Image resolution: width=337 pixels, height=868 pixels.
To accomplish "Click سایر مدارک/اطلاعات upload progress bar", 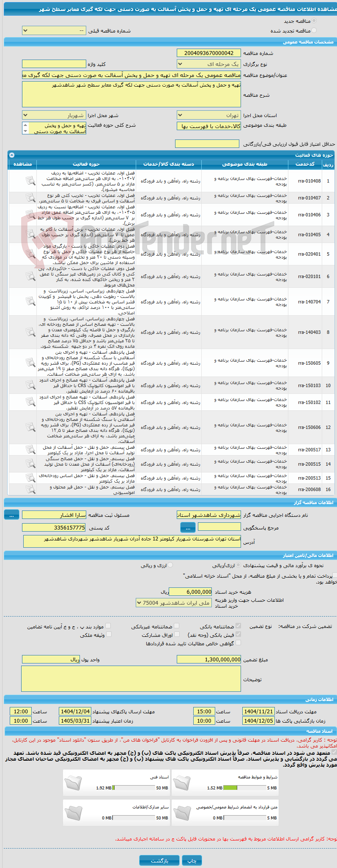I will pos(134,818).
